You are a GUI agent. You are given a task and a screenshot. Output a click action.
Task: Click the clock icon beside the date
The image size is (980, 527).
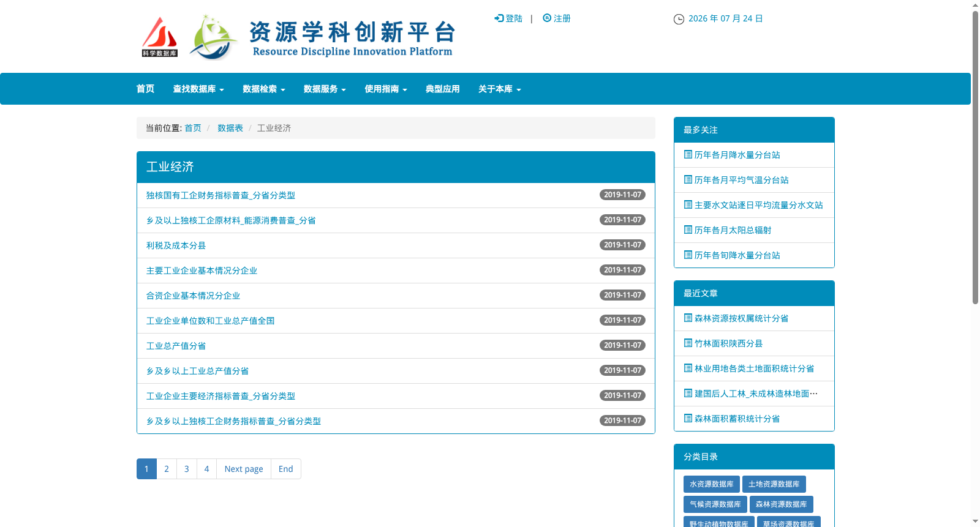click(x=679, y=19)
